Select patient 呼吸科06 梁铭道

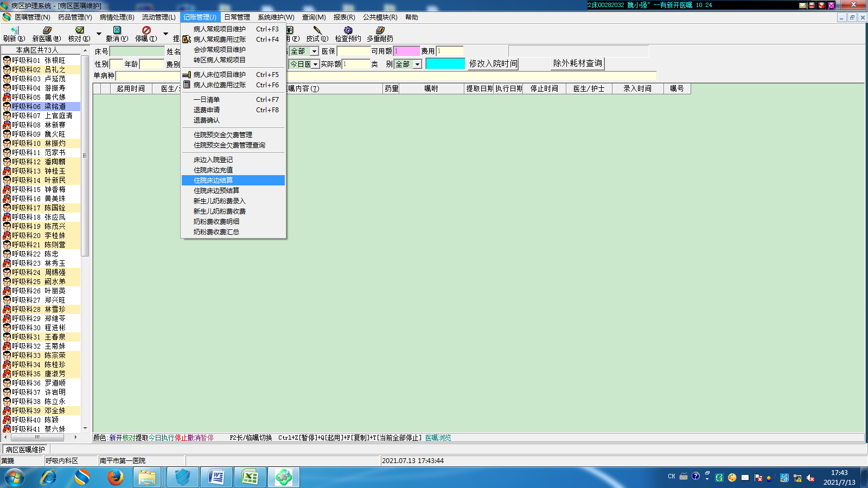[41, 106]
